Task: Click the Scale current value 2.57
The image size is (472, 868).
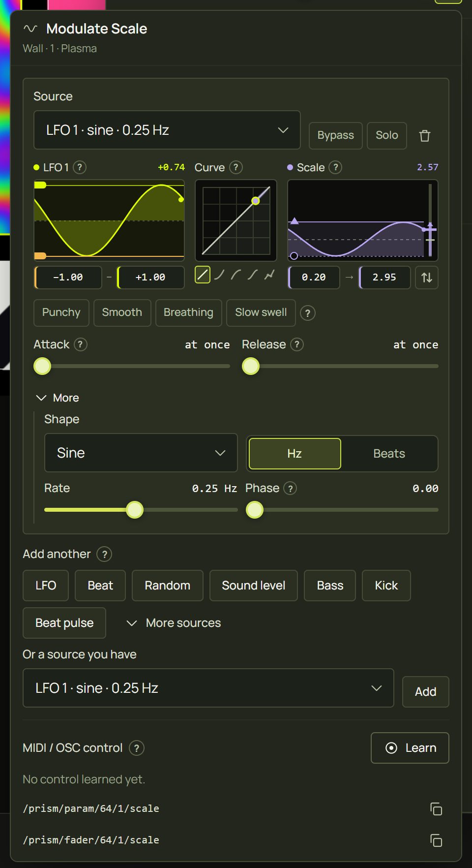Action: (x=427, y=167)
